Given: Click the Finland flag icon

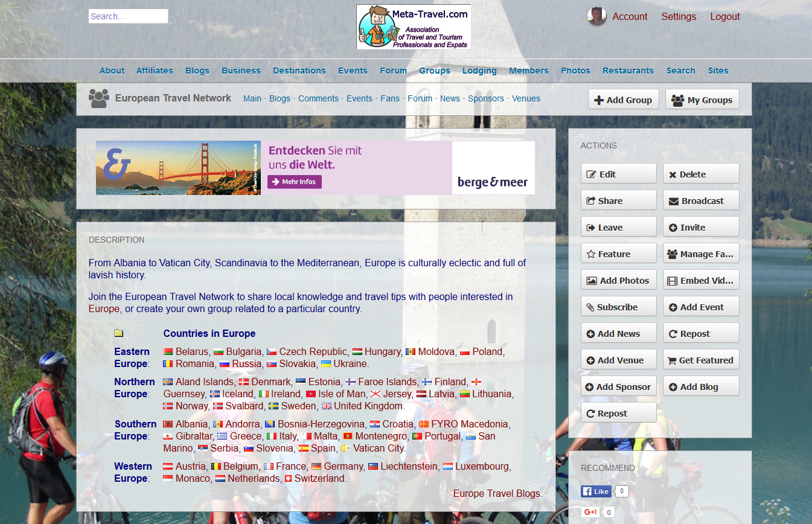Looking at the screenshot, I should coord(427,382).
